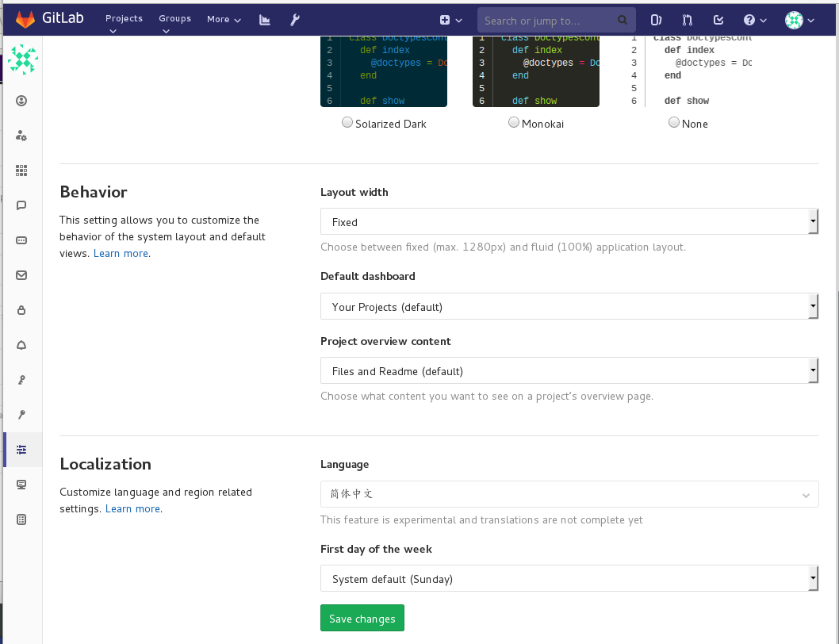This screenshot has height=644, width=839.
Task: Open Access Tokens icon in sidebar
Action: tap(21, 240)
